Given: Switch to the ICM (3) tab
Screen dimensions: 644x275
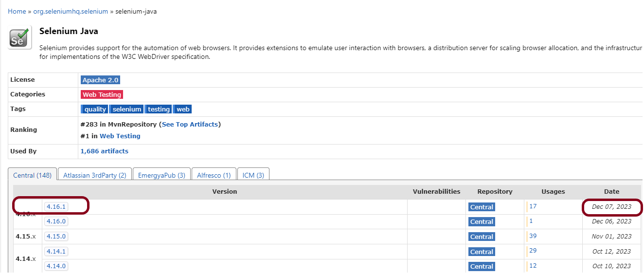Looking at the screenshot, I should [253, 175].
